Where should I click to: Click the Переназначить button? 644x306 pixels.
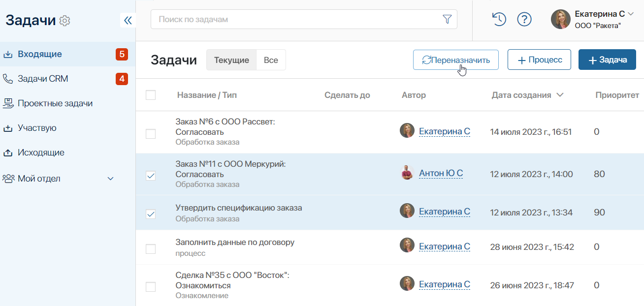(x=455, y=60)
